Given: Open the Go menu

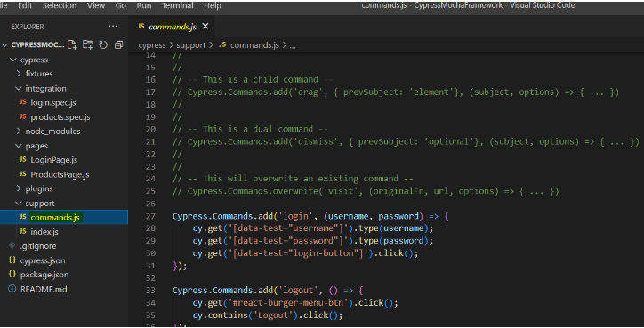Looking at the screenshot, I should [x=121, y=5].
